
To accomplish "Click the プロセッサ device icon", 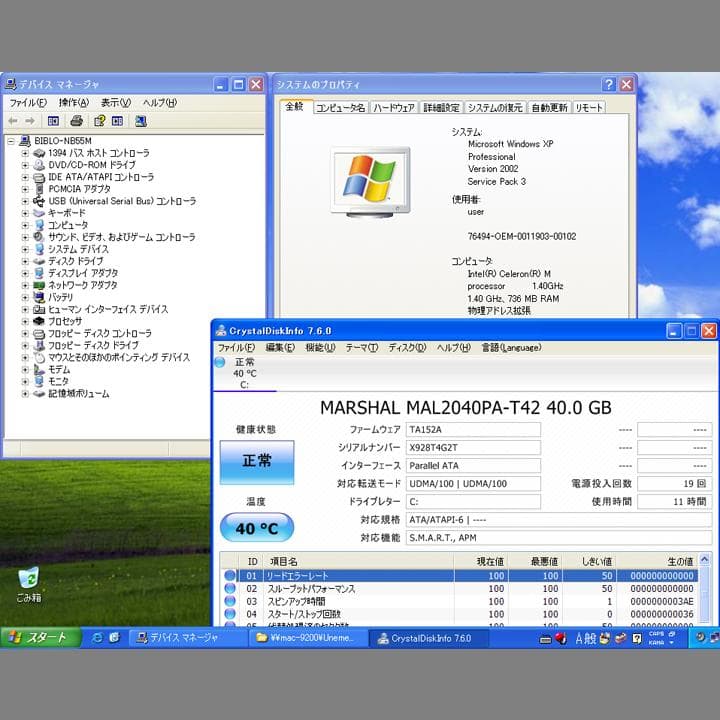I will (39, 321).
